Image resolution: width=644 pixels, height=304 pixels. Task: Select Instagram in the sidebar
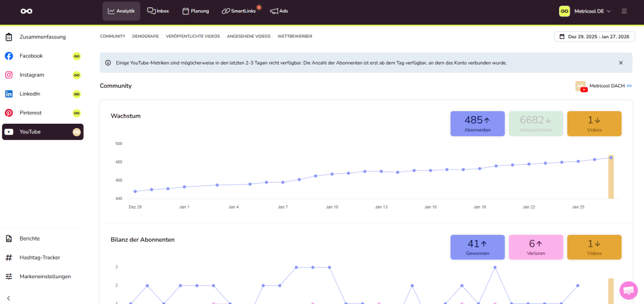pos(31,75)
